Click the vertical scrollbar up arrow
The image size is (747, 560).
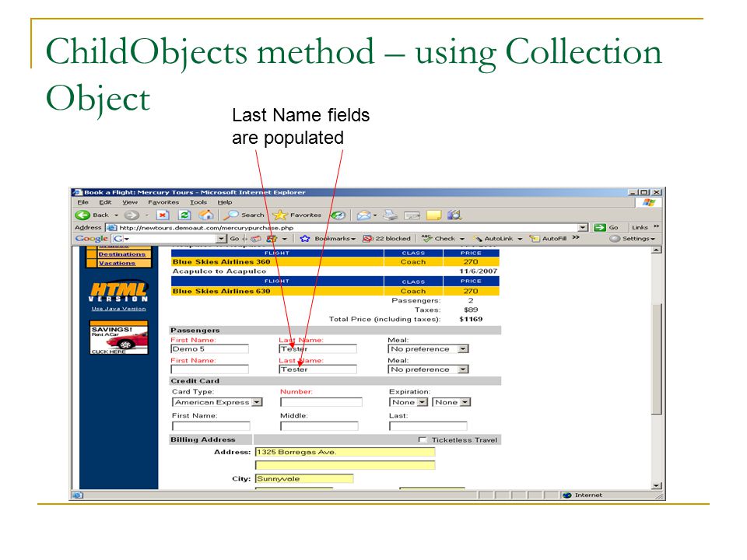pyautogui.click(x=657, y=250)
